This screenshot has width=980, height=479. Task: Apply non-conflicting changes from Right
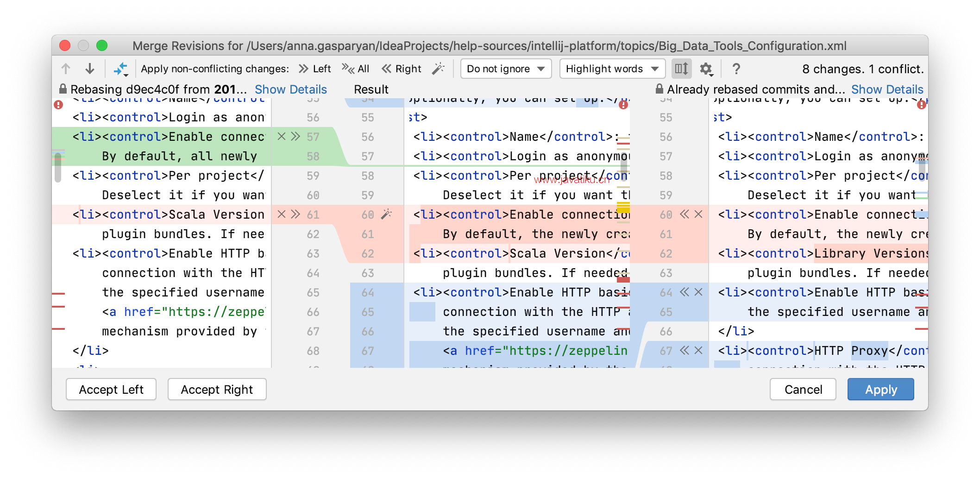(x=401, y=69)
